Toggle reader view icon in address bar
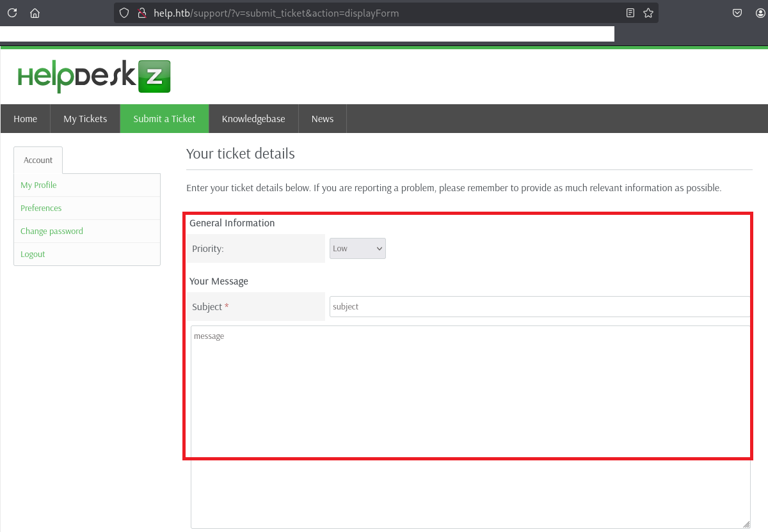The height and width of the screenshot is (532, 768). point(630,13)
